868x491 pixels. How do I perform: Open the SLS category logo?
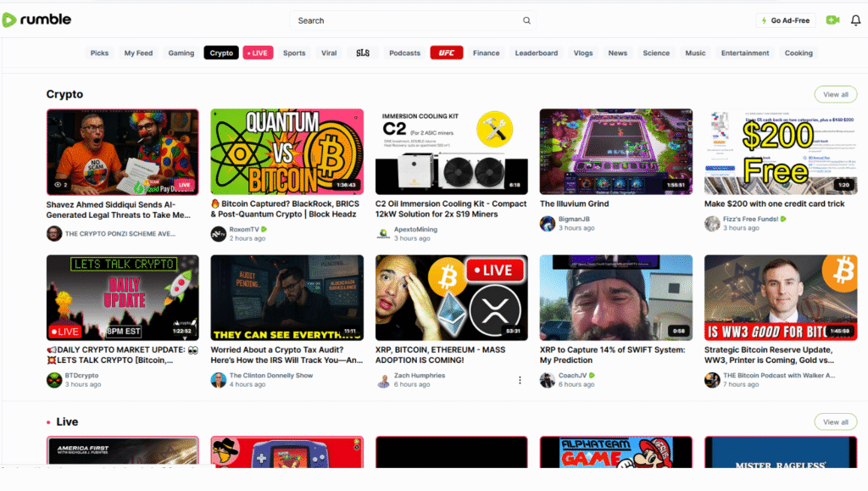pos(363,53)
